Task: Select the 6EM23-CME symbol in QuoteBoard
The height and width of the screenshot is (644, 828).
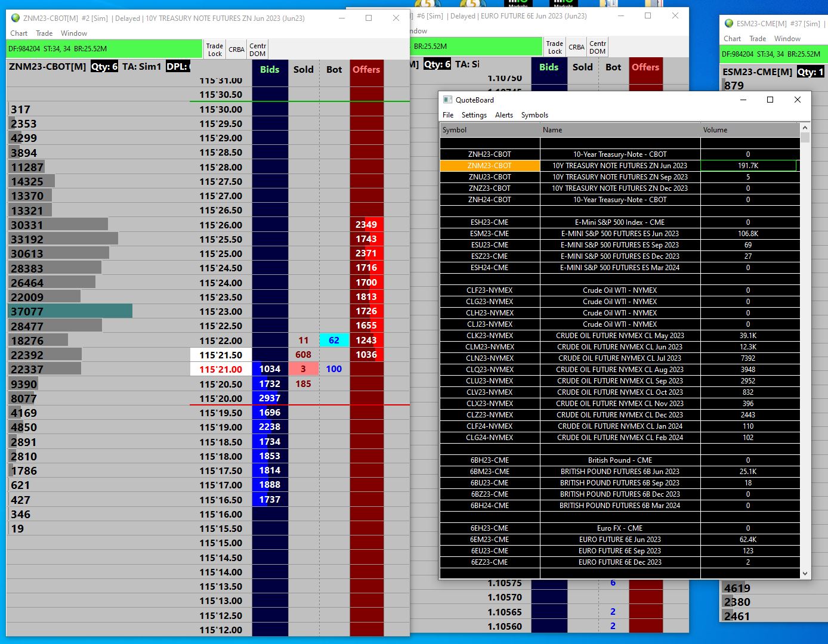Action: pyautogui.click(x=490, y=540)
